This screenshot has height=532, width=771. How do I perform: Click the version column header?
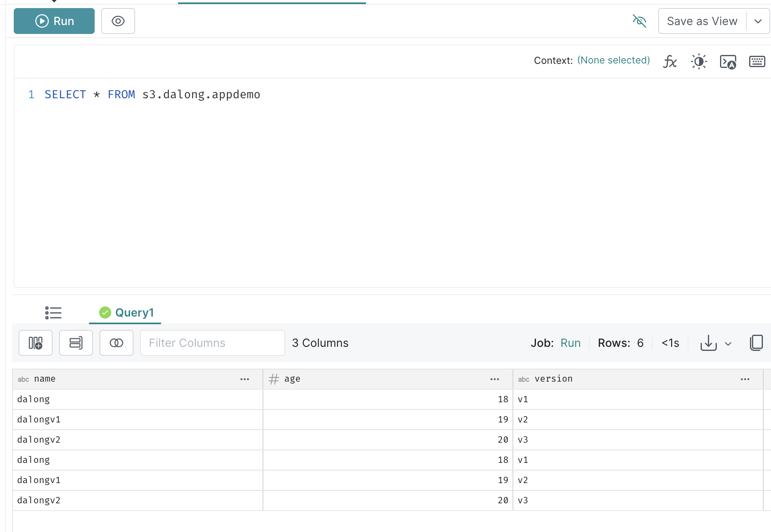(638, 379)
